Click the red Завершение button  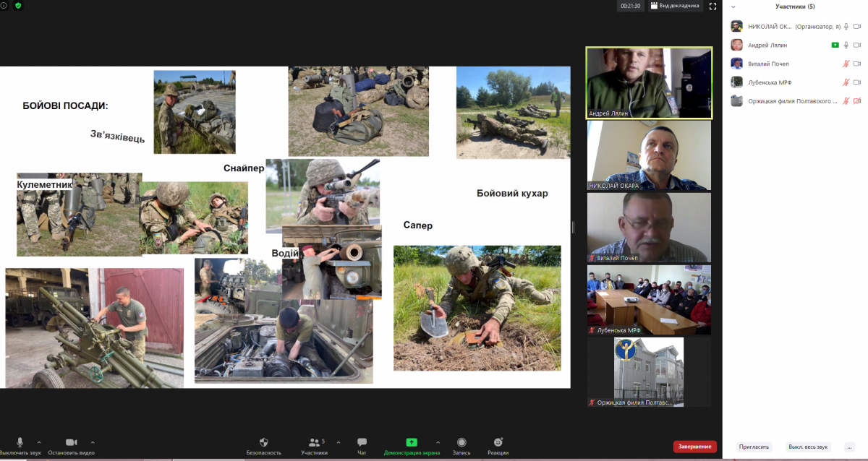(x=694, y=447)
